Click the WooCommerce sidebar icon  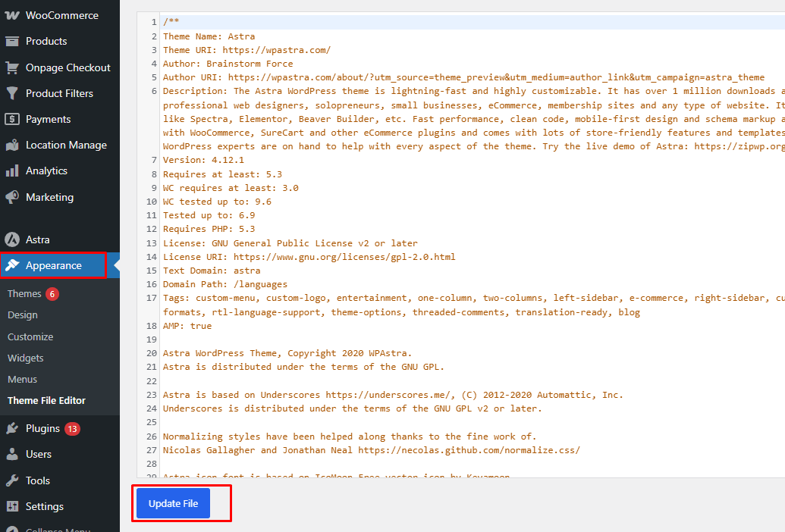tap(14, 14)
